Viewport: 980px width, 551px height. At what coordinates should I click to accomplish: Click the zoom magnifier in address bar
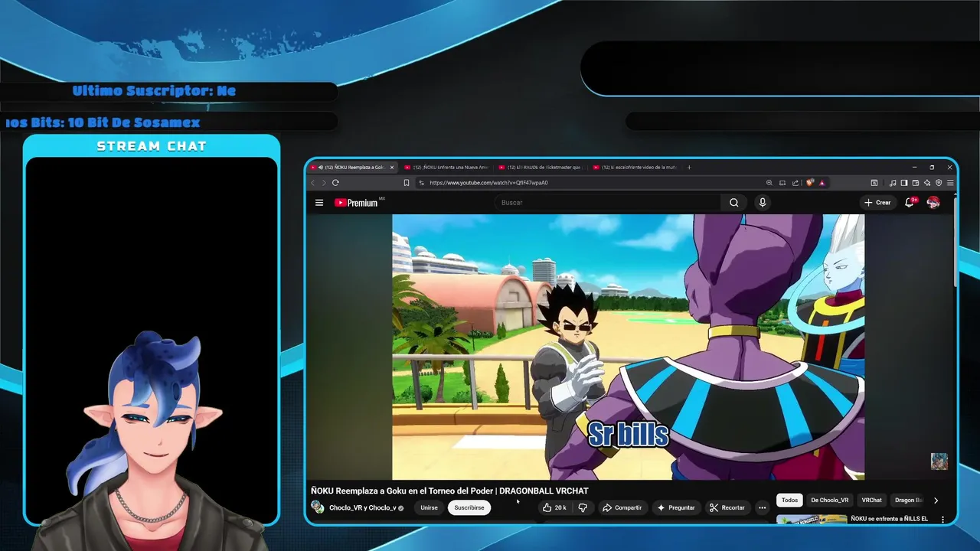(769, 183)
